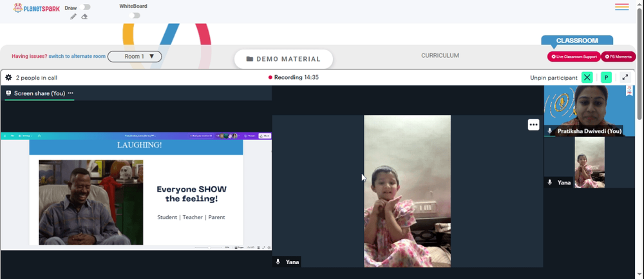
Task: Open the hamburger menu at top right
Action: (622, 7)
